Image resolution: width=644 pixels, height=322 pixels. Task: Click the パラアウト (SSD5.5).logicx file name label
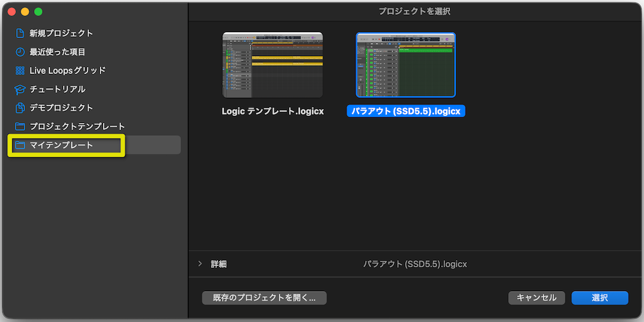tap(406, 111)
